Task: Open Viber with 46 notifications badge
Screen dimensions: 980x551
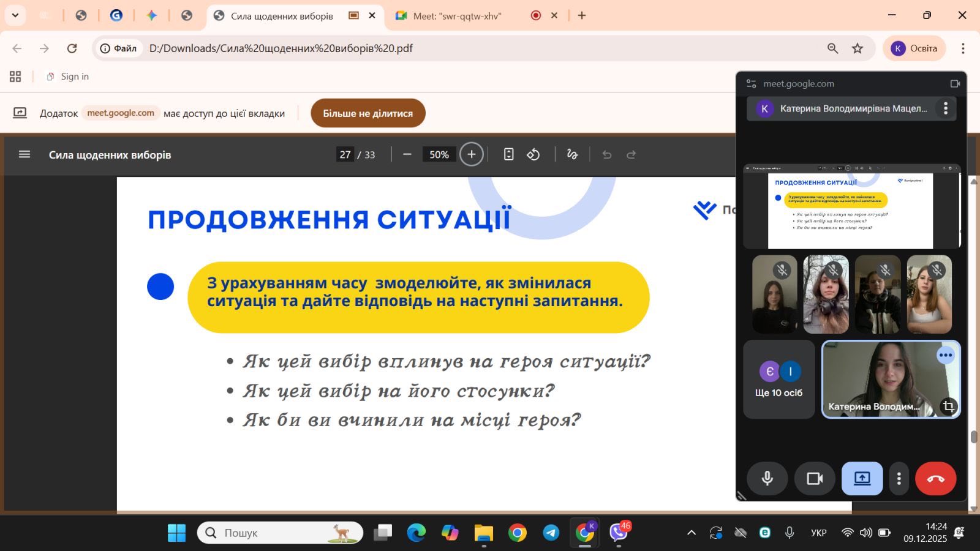Action: tap(619, 533)
